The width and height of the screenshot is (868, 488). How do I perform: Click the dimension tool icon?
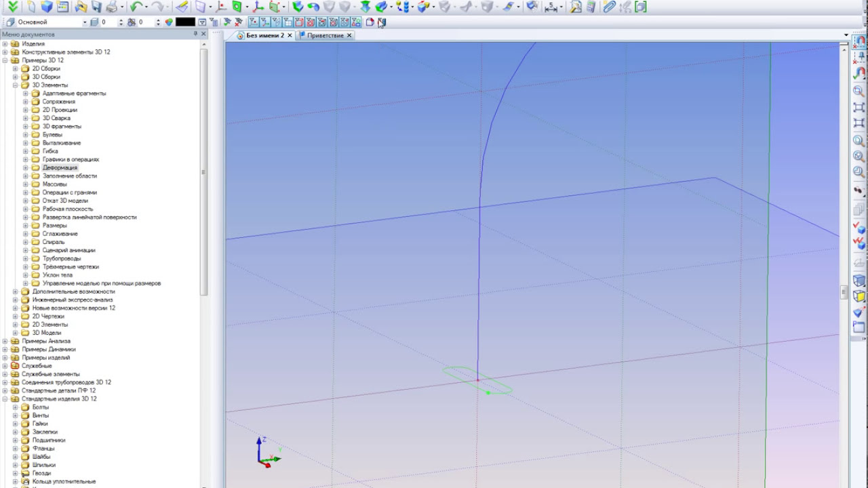click(551, 7)
